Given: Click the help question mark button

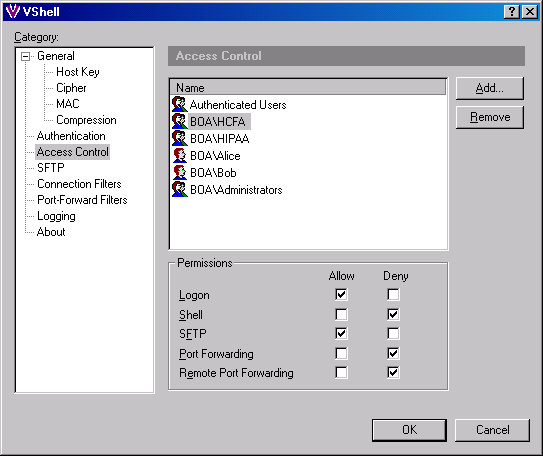Looking at the screenshot, I should tap(512, 12).
